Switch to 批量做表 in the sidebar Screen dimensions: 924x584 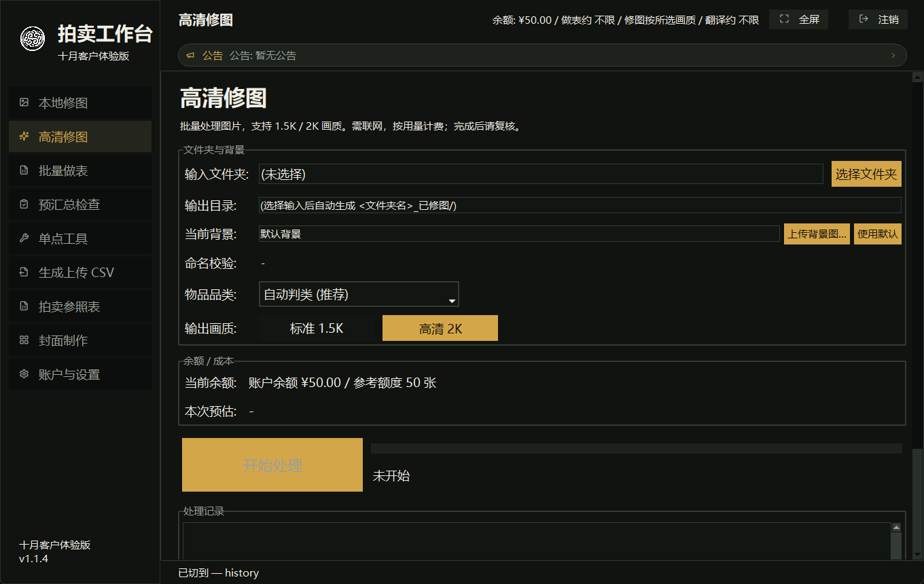(x=80, y=170)
